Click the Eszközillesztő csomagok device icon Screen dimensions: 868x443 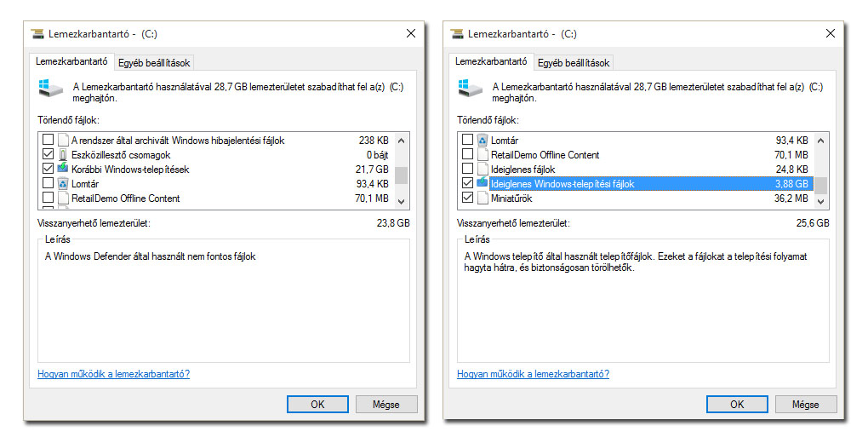point(63,155)
